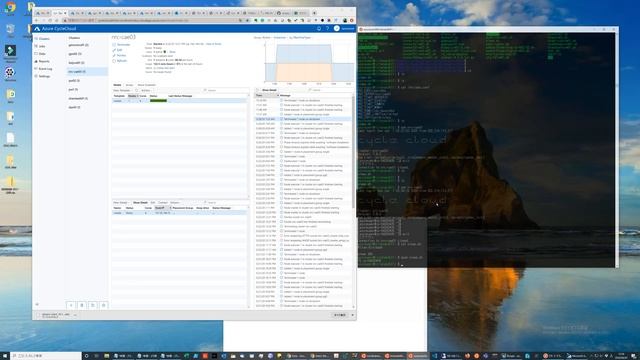Click the last icon button below the cluster list

[x=104, y=305]
